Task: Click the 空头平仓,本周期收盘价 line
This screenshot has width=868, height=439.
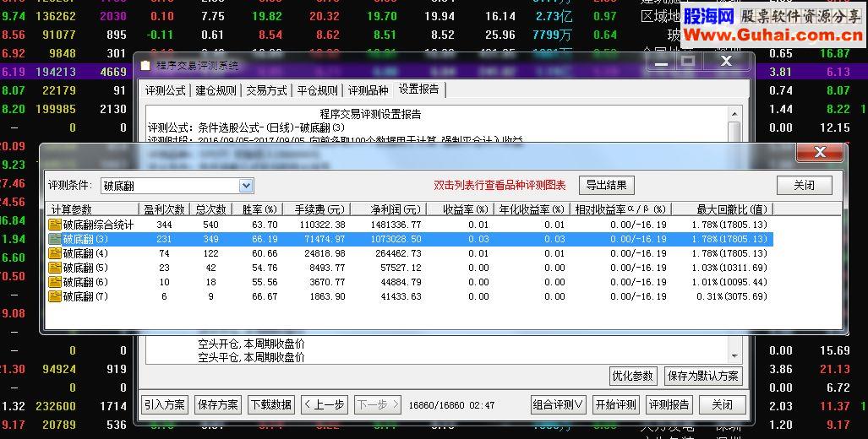Action: (x=251, y=357)
